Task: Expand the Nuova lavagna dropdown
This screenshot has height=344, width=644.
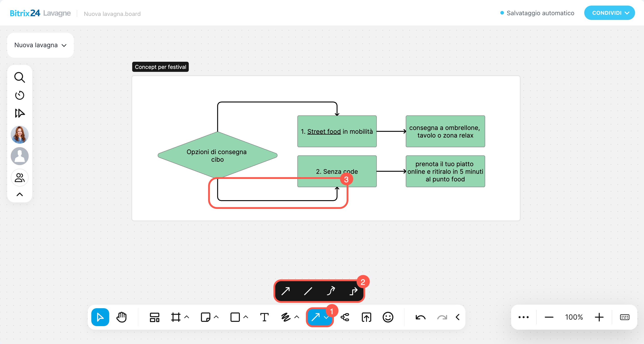Action: click(x=40, y=45)
